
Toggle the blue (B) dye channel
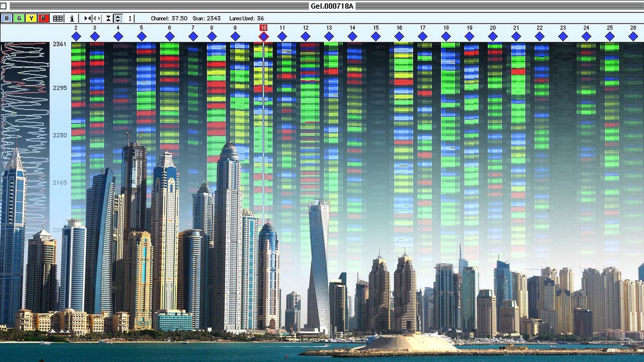[7, 18]
